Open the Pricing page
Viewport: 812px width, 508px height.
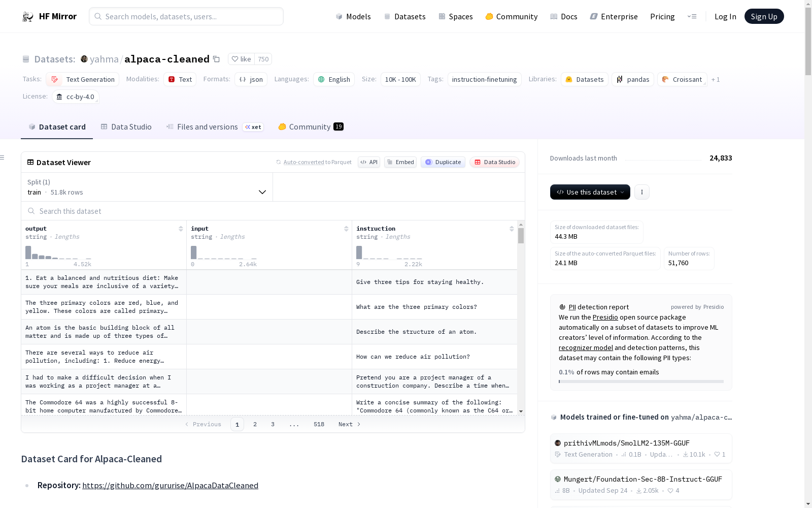point(662,17)
